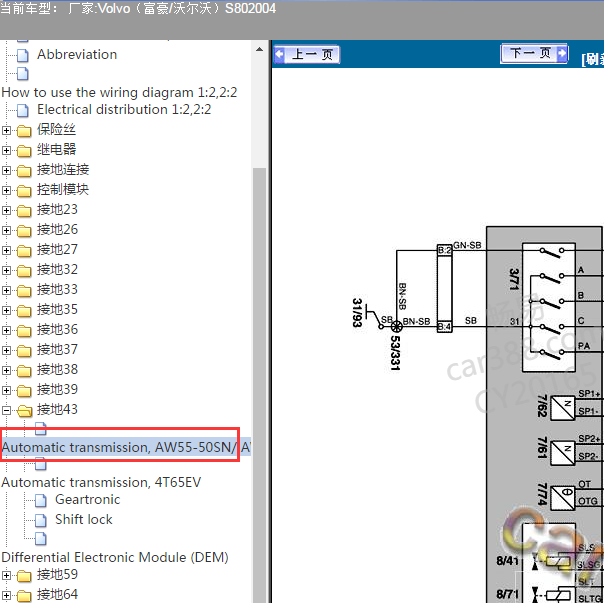The width and height of the screenshot is (604, 603).
Task: Open Differential Electronic Module (DEM) page
Action: click(x=115, y=558)
